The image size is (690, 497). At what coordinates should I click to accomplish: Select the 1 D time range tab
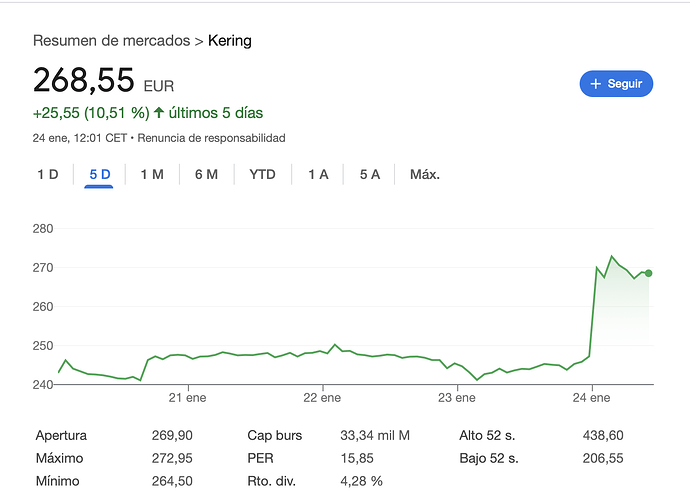[x=48, y=175]
